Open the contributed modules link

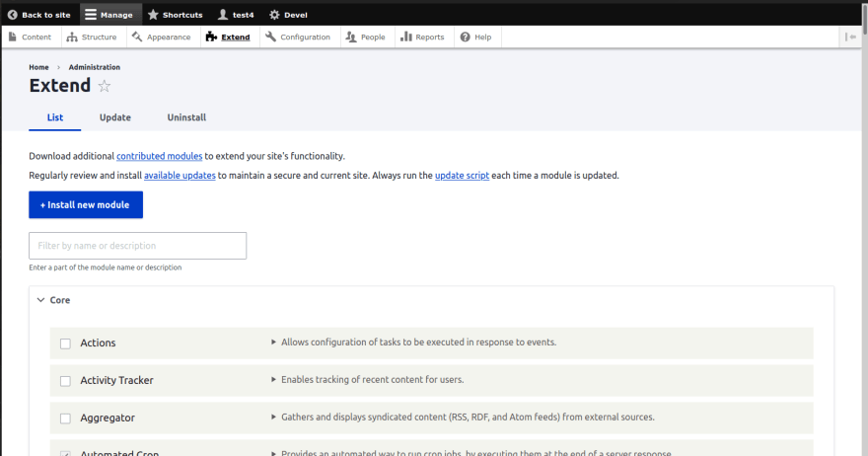click(160, 156)
